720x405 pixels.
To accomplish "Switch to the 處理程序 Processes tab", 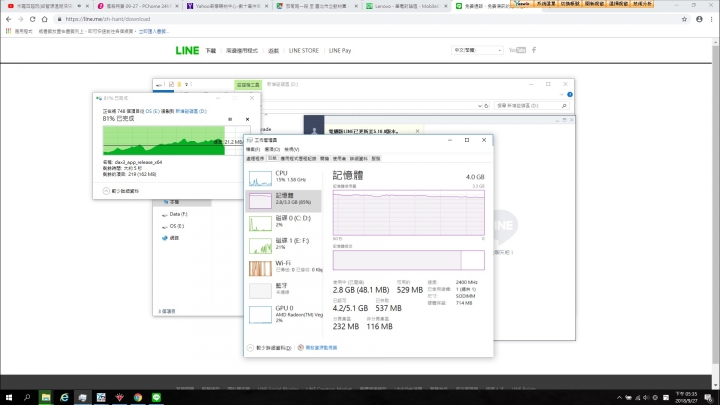I will coord(255,158).
